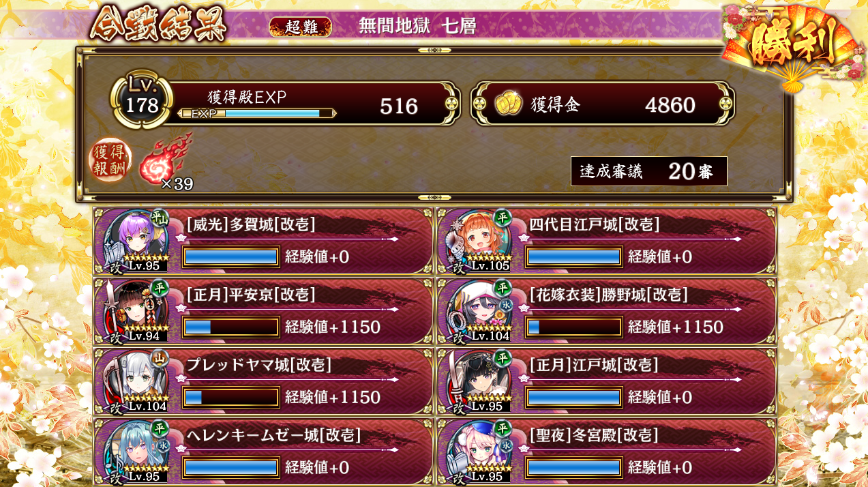Select the [正月]江戸城[改壱] character portrait
This screenshot has width=868, height=487.
click(x=477, y=381)
